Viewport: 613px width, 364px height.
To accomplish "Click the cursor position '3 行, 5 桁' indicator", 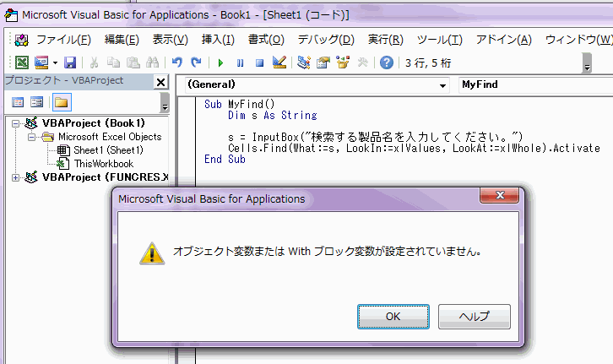I will click(x=428, y=63).
